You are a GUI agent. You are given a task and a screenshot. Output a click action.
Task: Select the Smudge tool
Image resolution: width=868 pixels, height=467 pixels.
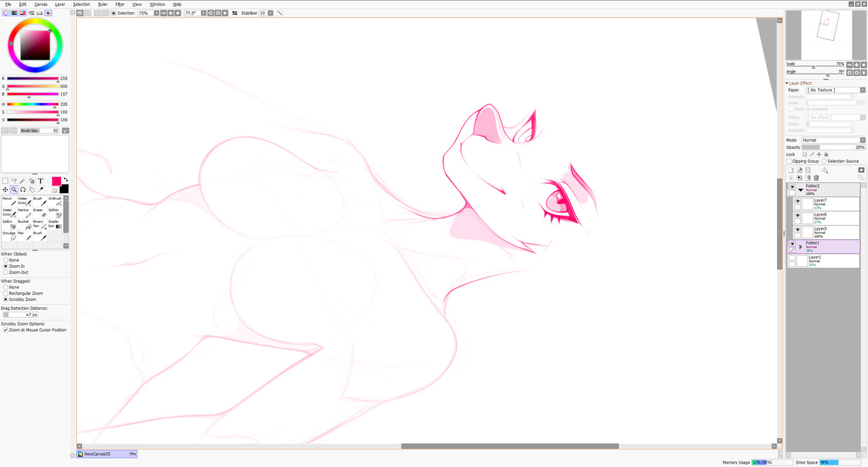[9, 235]
